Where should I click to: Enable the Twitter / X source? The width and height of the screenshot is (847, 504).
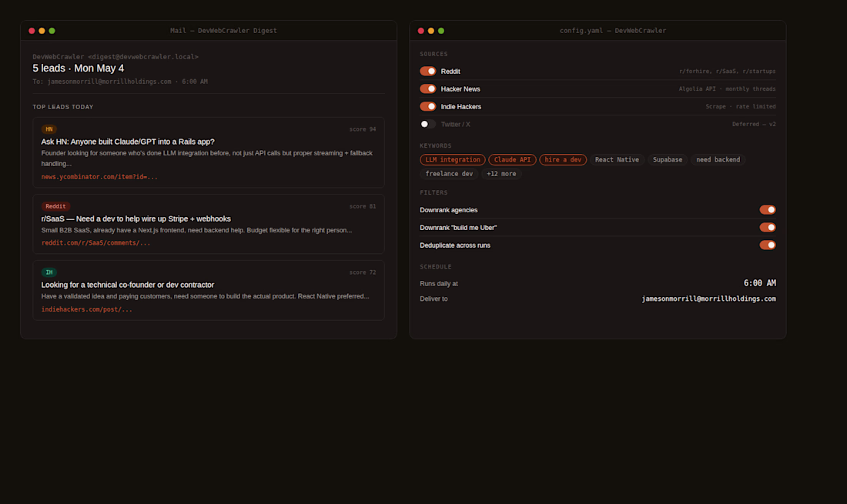428,124
